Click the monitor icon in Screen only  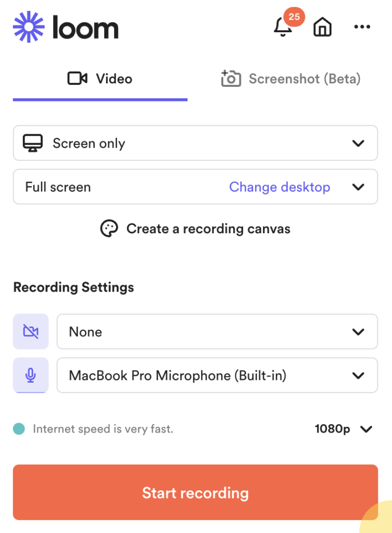(33, 143)
